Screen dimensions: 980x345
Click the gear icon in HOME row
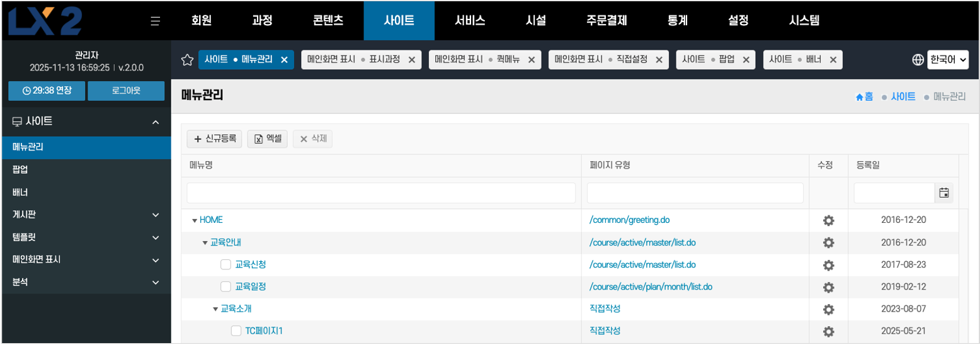pos(828,220)
